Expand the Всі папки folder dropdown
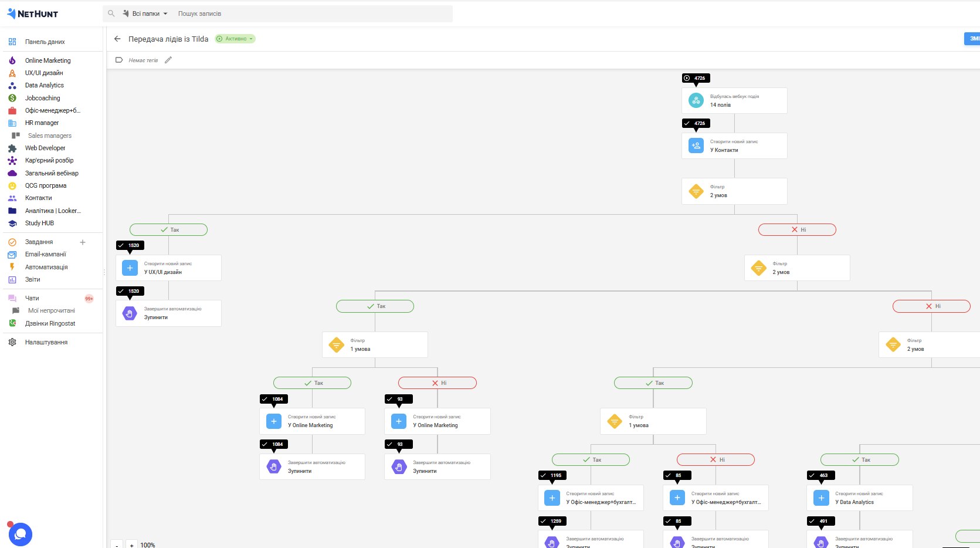 (145, 13)
